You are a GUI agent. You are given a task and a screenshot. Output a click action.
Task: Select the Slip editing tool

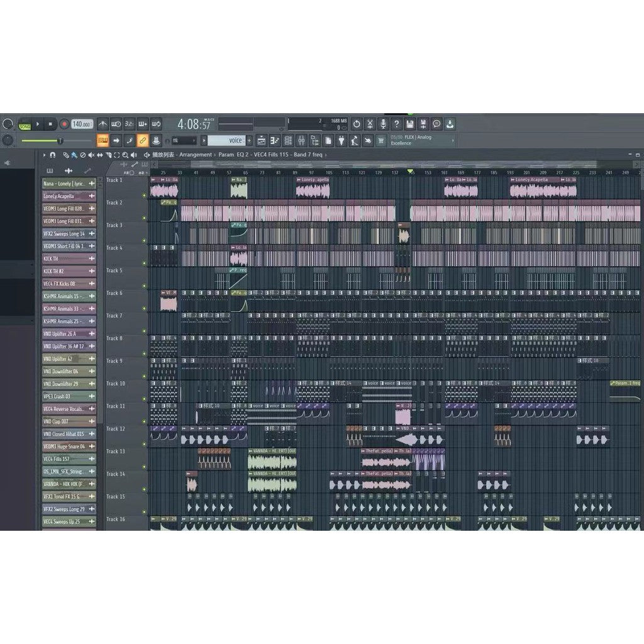tap(101, 155)
